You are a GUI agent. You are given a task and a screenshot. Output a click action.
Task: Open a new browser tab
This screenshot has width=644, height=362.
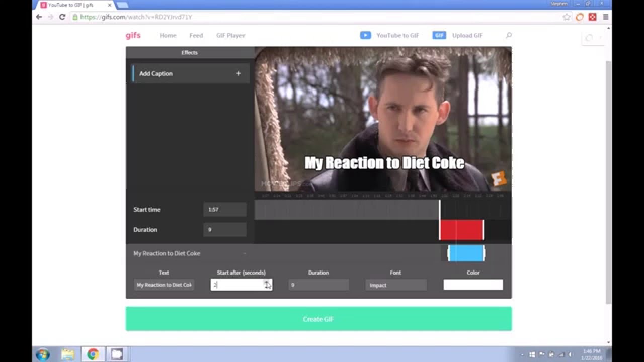pyautogui.click(x=122, y=5)
